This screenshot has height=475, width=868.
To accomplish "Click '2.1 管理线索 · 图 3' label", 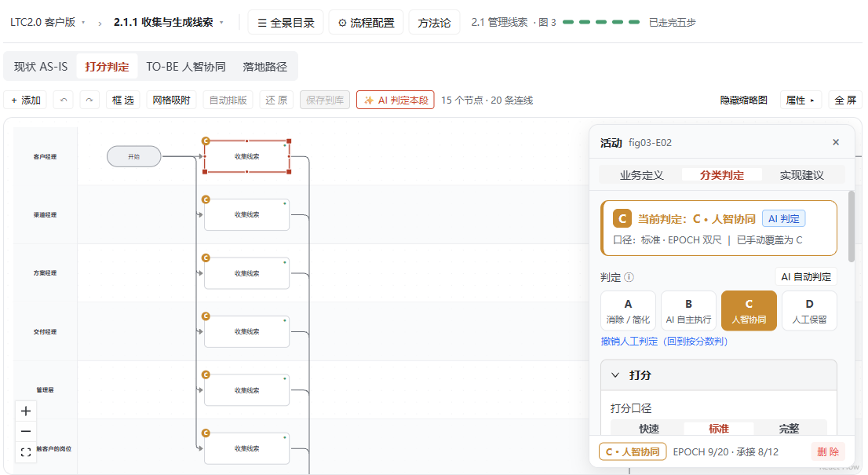I will 514,23.
